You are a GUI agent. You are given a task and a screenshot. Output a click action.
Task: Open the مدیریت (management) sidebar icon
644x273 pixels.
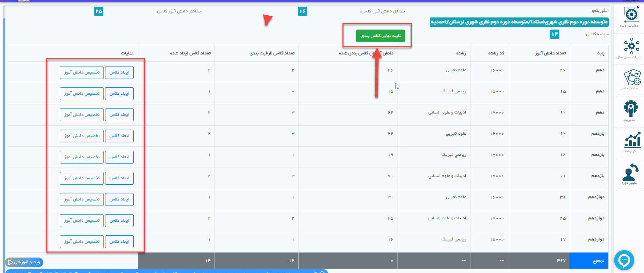[x=631, y=110]
